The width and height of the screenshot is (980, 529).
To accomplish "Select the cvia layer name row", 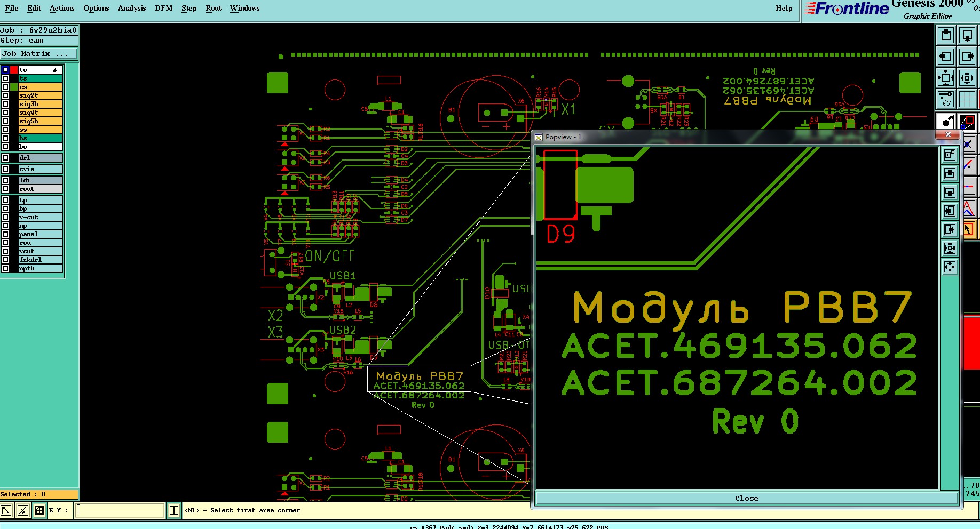I will click(x=41, y=169).
